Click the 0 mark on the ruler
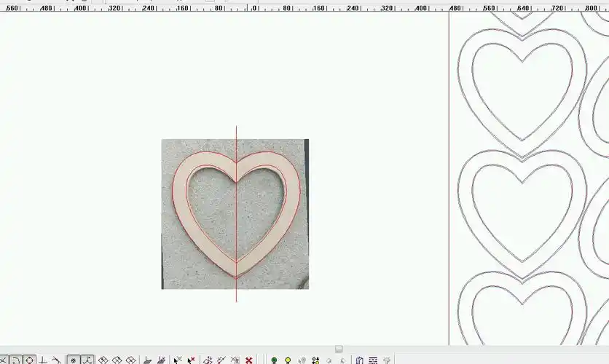 pos(252,7)
